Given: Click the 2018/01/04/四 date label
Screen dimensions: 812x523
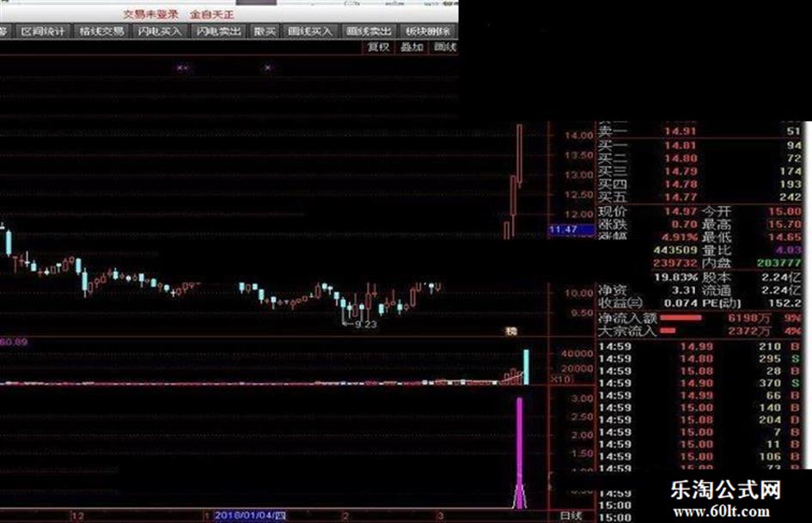Looking at the screenshot, I should point(250,515).
